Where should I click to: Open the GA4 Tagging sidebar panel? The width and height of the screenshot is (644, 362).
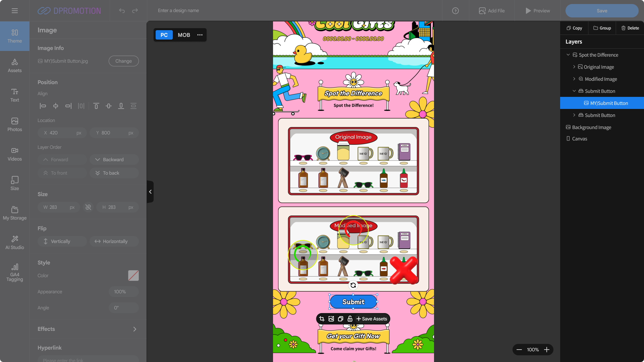pos(15,272)
